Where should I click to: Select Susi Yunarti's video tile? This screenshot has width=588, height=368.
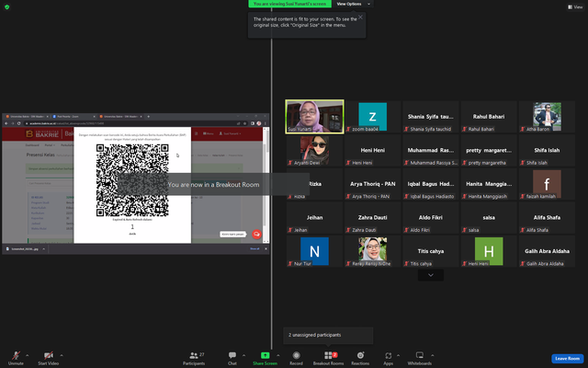(x=314, y=117)
